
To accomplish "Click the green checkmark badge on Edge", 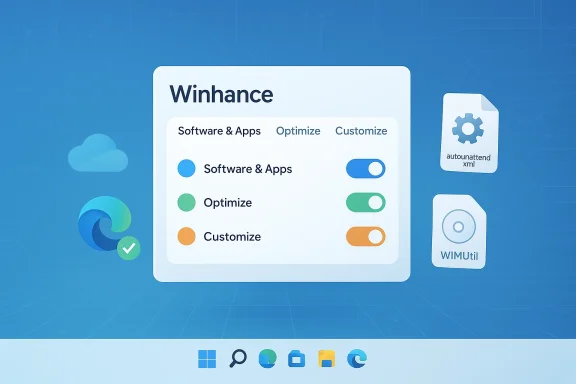I will coord(129,248).
